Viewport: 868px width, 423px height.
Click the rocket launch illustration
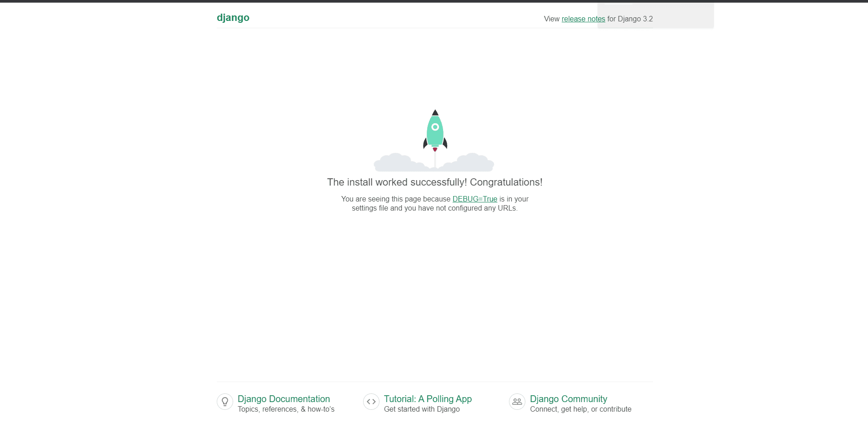click(434, 140)
